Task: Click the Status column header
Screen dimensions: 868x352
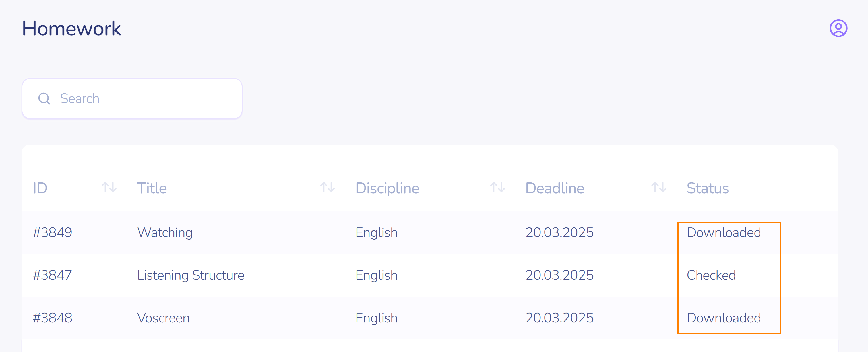Action: (708, 188)
